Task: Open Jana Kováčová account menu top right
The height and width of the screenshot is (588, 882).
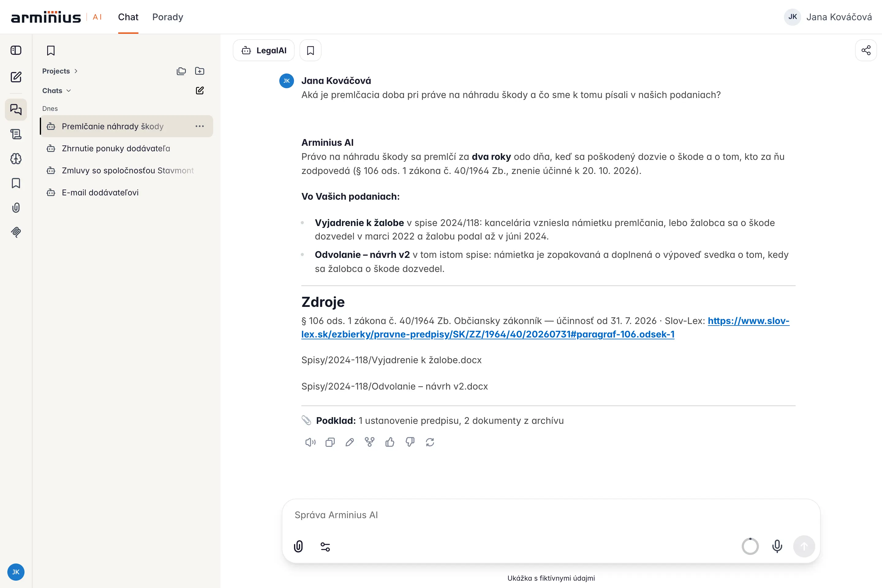Action: click(827, 17)
